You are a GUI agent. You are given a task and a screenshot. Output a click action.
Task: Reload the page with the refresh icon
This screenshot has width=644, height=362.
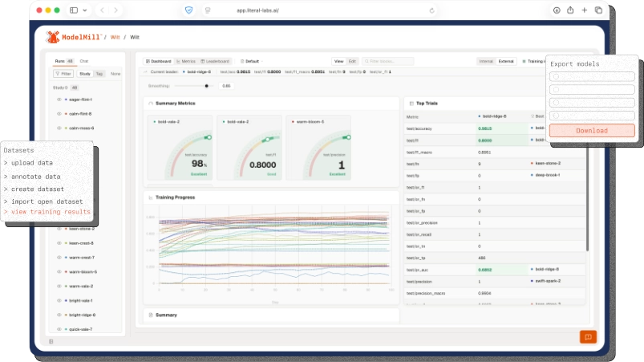pos(431,10)
